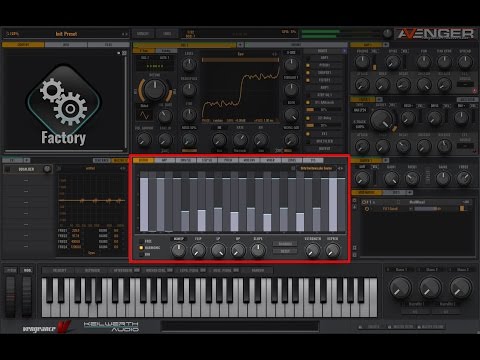The height and width of the screenshot is (360, 480).
Task: Toggle the FILTER1 routing LED
Action: tap(308, 80)
